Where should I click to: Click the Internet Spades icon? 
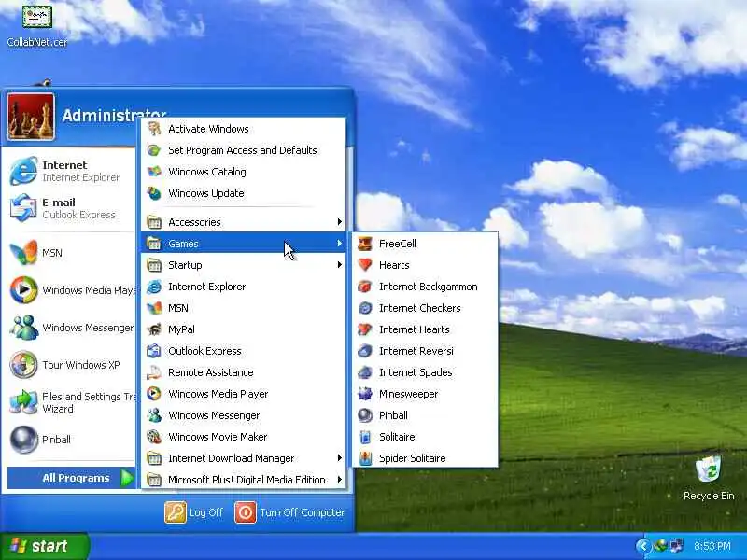pyautogui.click(x=365, y=372)
